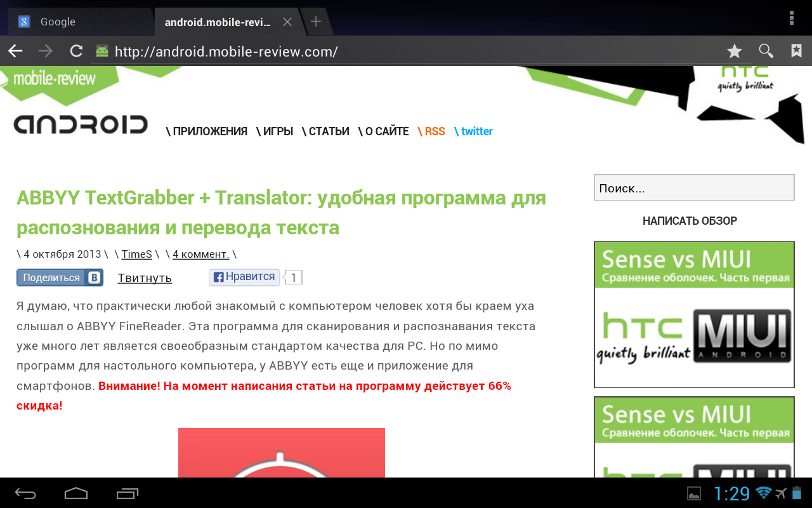This screenshot has height=508, width=812.
Task: Open the О САЙТЕ menu item
Action: 383,131
